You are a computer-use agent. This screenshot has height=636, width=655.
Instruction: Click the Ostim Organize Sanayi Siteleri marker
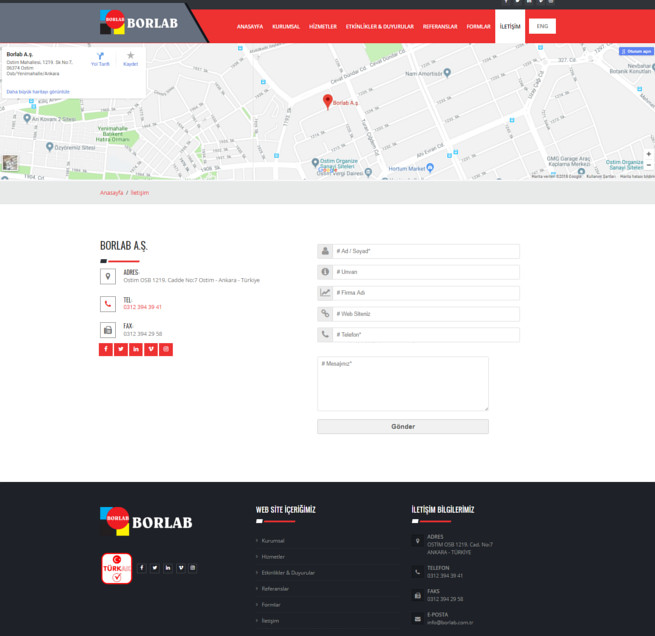pyautogui.click(x=315, y=162)
